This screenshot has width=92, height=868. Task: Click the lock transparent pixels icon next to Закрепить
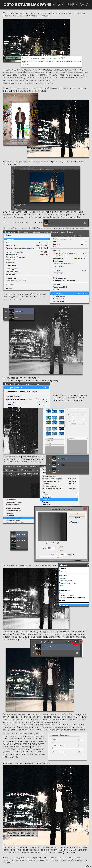click(41, 642)
